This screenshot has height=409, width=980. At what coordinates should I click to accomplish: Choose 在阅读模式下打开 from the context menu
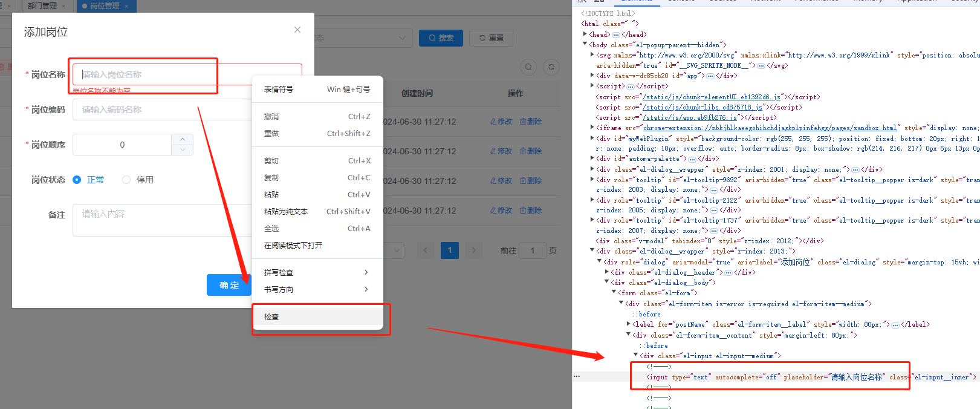click(x=317, y=246)
